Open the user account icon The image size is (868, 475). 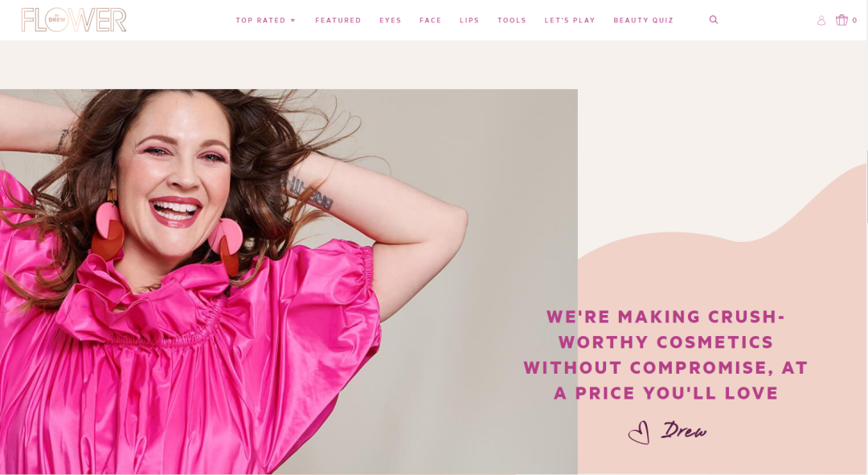pyautogui.click(x=821, y=20)
